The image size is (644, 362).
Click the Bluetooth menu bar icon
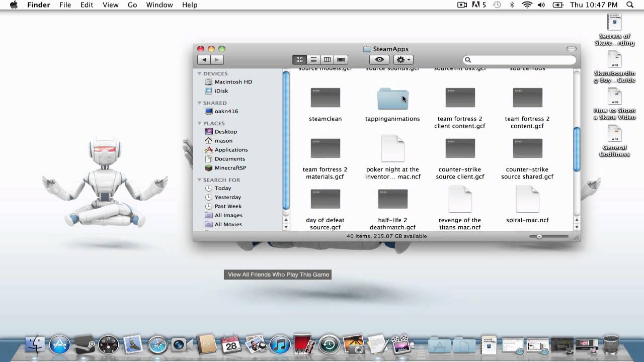512,5
